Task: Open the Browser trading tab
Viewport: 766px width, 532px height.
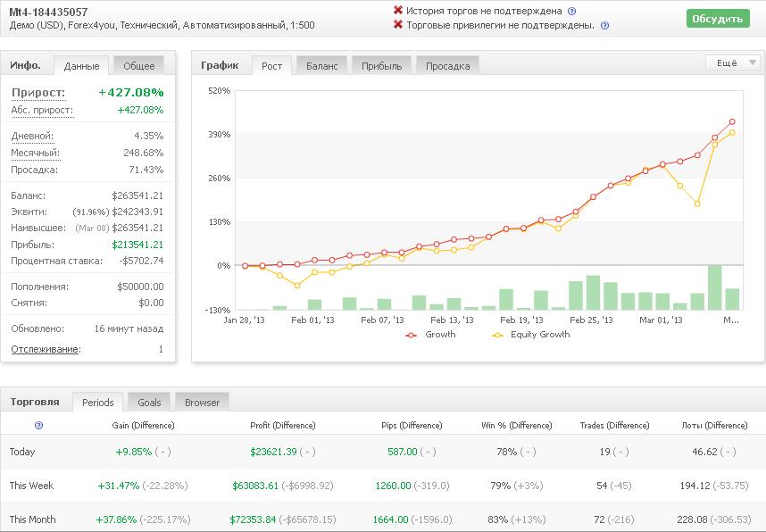Action: click(202, 403)
